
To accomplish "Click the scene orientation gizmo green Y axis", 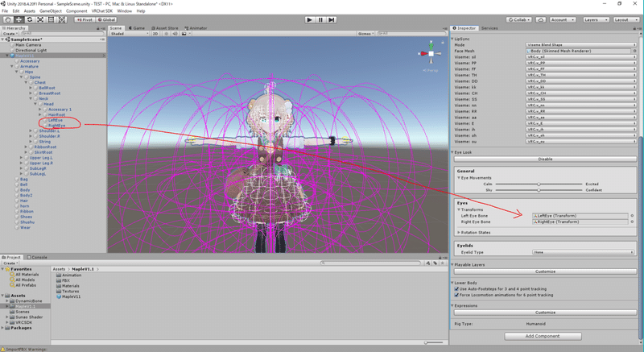I will pyautogui.click(x=431, y=45).
